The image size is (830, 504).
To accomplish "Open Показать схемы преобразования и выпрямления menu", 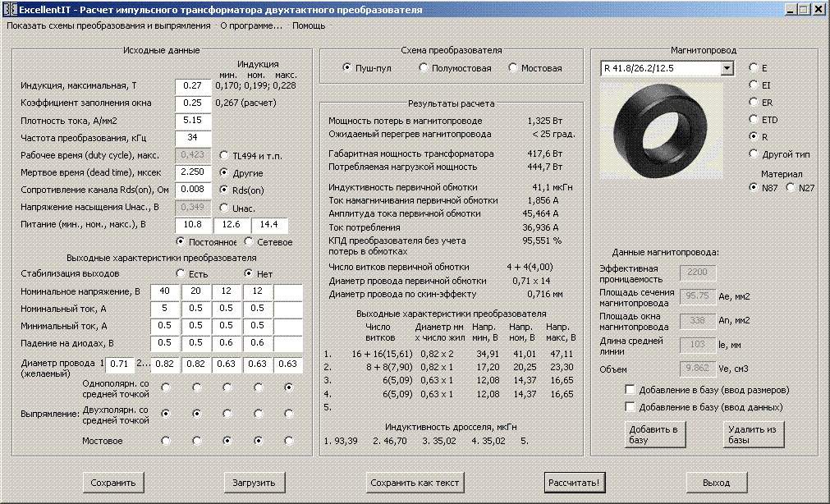I will pos(109,25).
